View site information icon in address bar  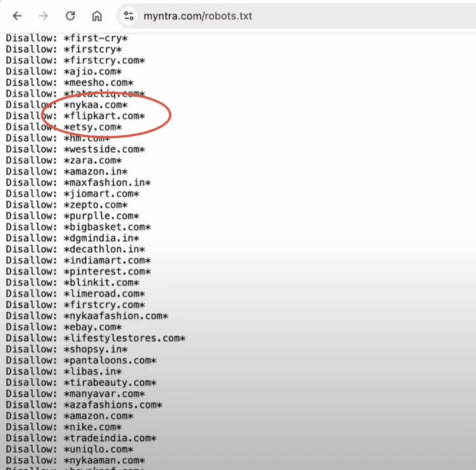coord(129,16)
